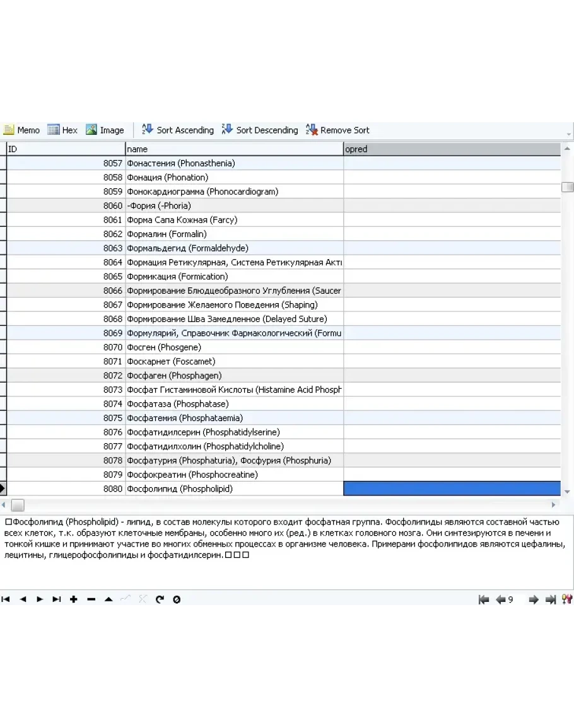Screen dimensions: 574x728
Task: Switch to Memo view
Action: pyautogui.click(x=21, y=130)
